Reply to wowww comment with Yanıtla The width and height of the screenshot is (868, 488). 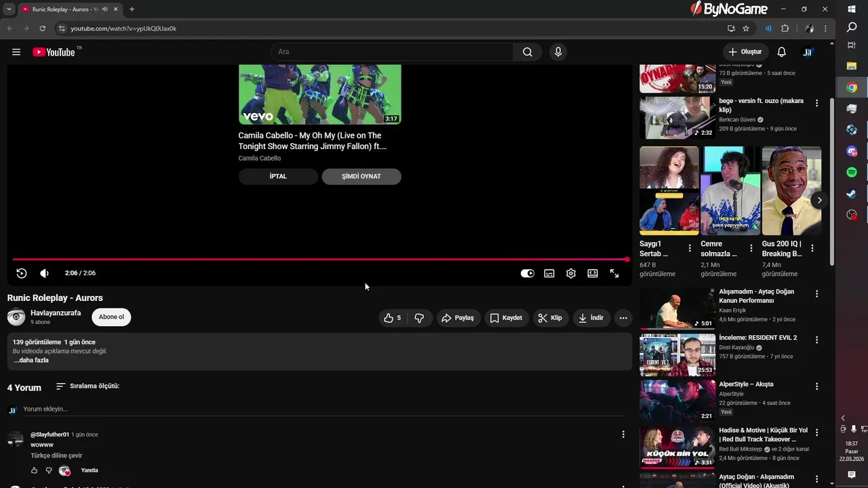tap(90, 470)
